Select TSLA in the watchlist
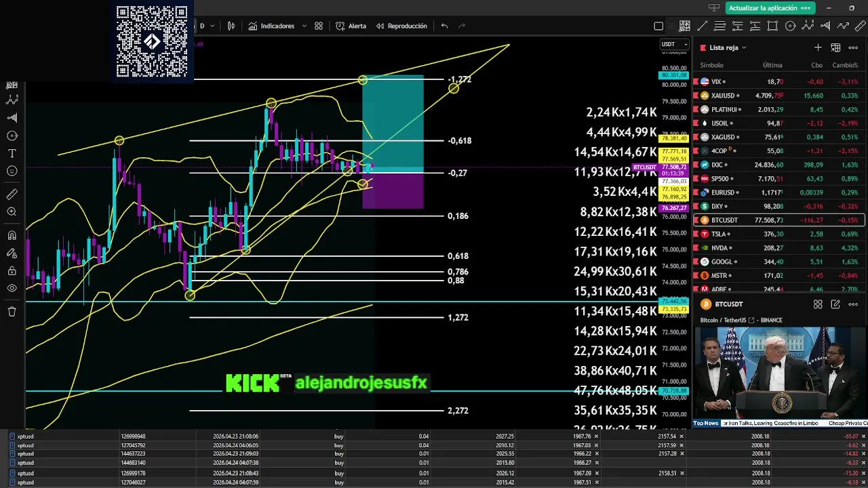 (x=778, y=234)
